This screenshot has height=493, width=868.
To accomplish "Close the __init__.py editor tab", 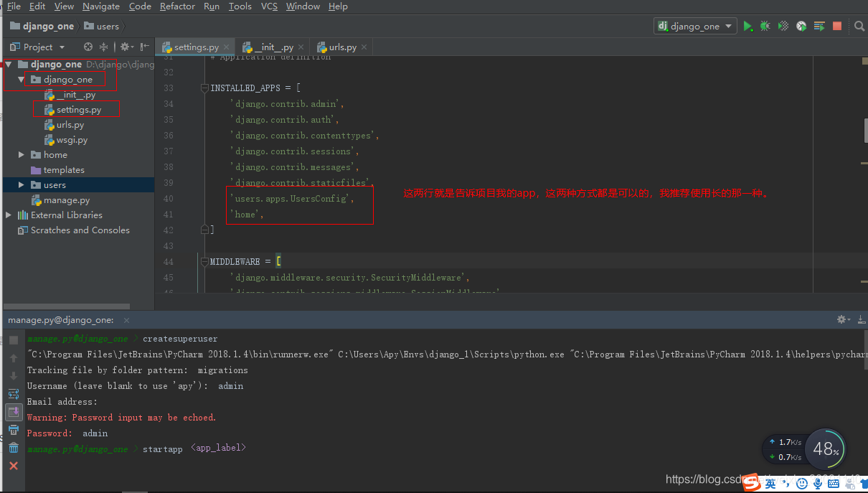I will (301, 47).
